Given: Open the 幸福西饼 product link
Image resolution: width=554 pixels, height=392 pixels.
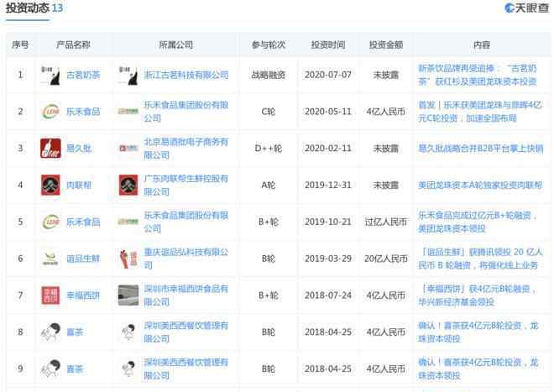Looking at the screenshot, I should click(x=83, y=295).
